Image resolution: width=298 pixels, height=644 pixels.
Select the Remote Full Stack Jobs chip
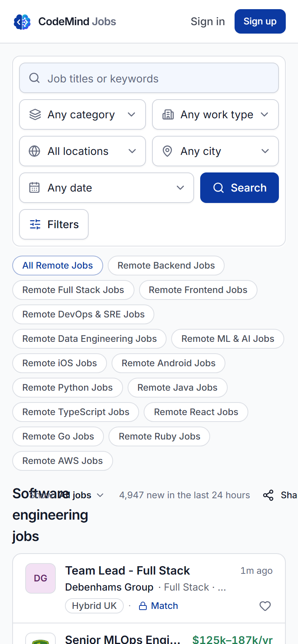pos(73,290)
